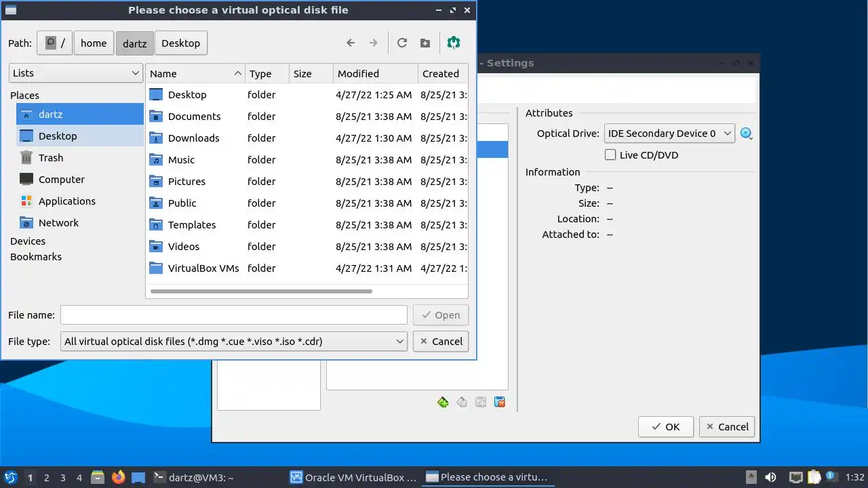The height and width of the screenshot is (488, 868).
Task: Switch to Oracle VM VirtualBox taskbar entry
Action: pyautogui.click(x=354, y=478)
